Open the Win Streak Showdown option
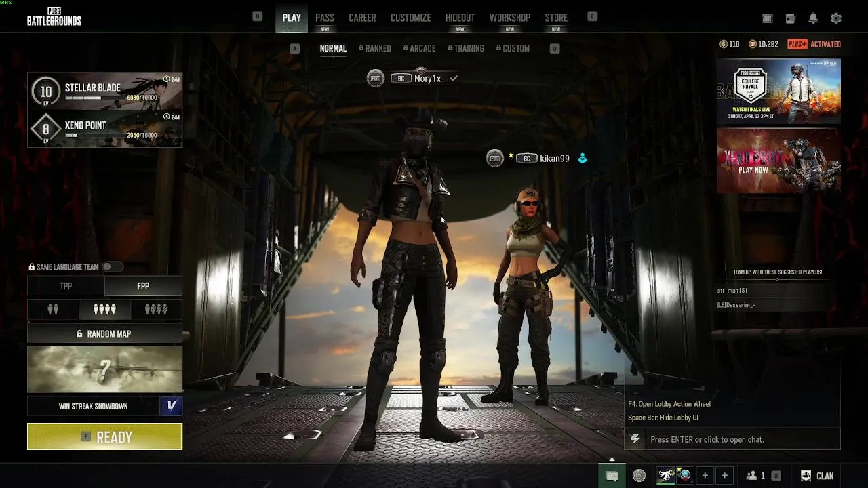 [x=94, y=406]
